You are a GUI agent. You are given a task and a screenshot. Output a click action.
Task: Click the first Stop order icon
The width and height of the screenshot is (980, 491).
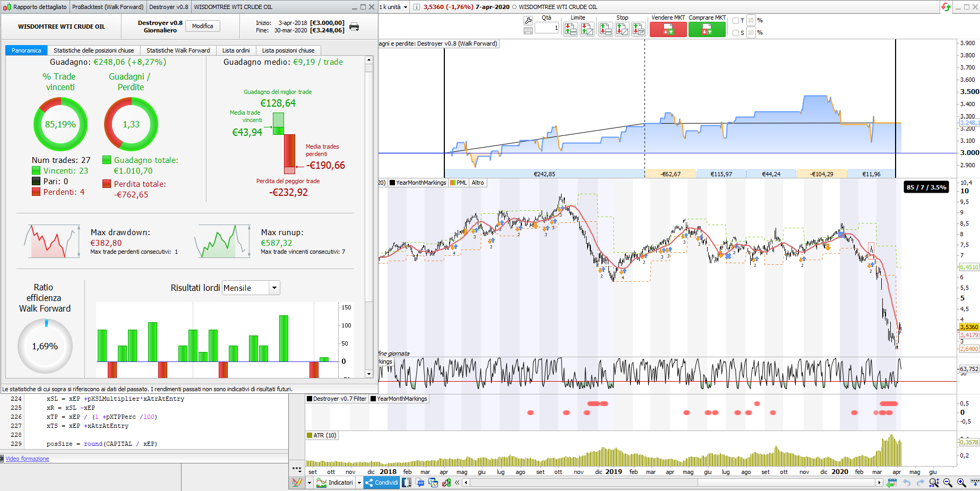click(606, 29)
